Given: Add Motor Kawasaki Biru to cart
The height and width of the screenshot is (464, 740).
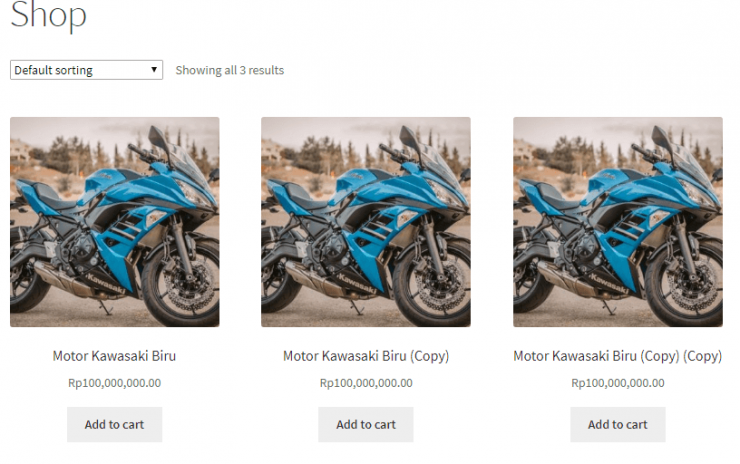Looking at the screenshot, I should coord(114,424).
